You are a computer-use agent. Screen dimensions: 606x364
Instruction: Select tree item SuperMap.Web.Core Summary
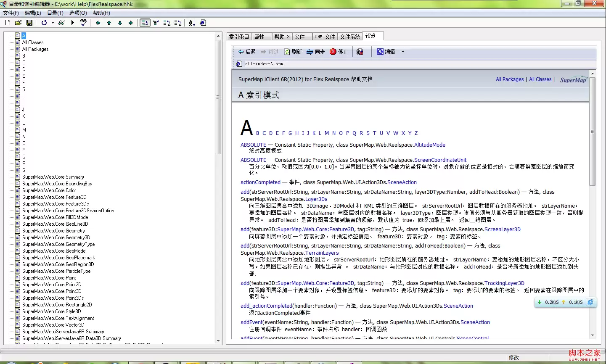coord(53,177)
